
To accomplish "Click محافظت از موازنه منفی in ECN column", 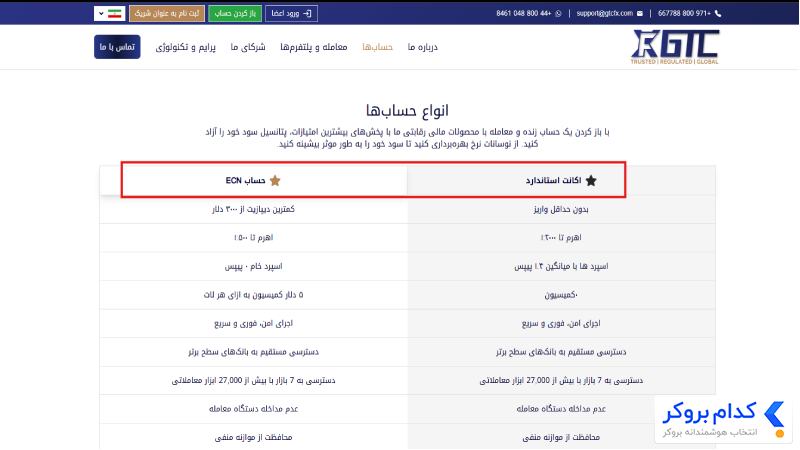I will (254, 437).
